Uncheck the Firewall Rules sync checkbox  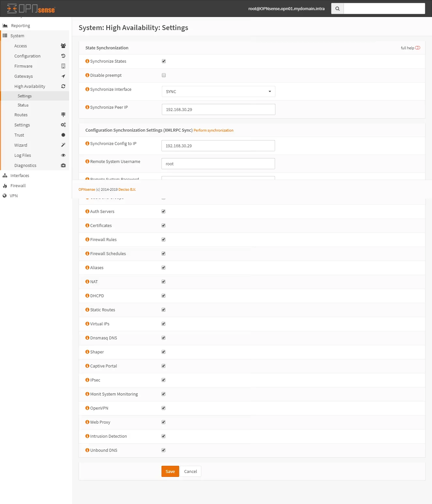(163, 239)
